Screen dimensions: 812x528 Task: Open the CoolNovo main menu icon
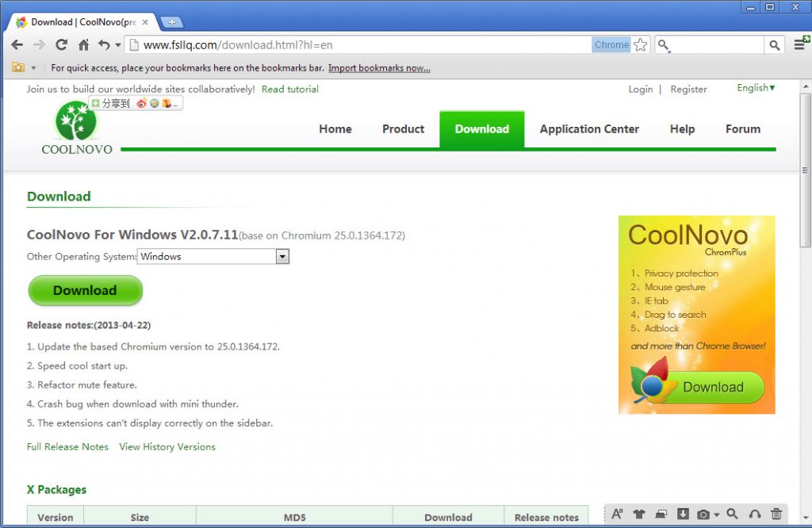tap(801, 44)
